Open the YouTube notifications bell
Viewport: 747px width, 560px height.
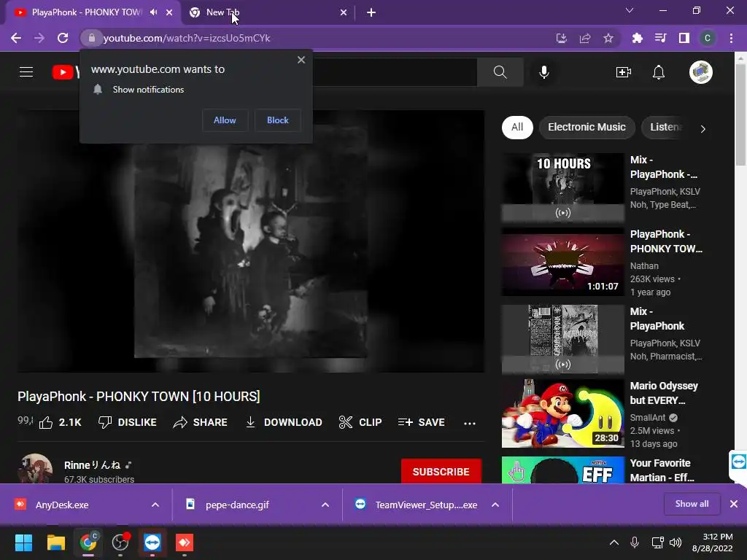(x=659, y=72)
